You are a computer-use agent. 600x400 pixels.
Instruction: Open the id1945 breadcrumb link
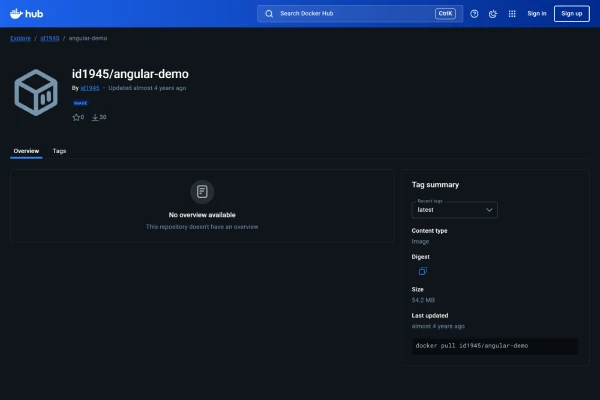[50, 38]
